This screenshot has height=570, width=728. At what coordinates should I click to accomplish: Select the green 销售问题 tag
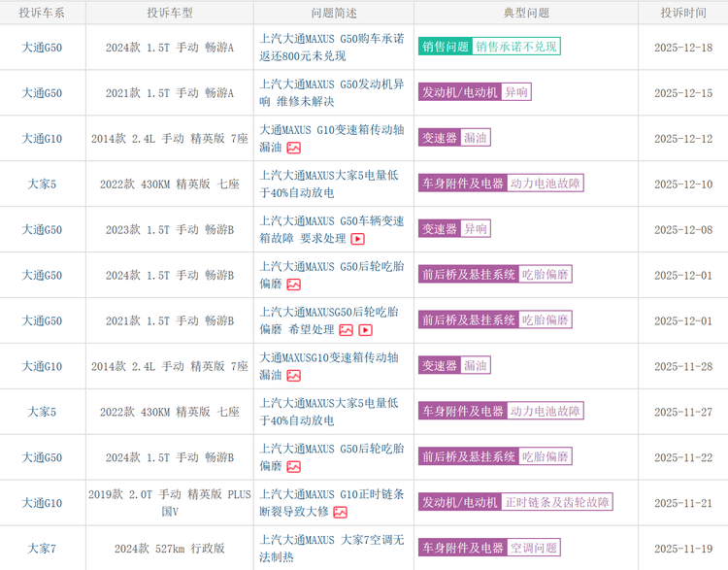[x=446, y=47]
